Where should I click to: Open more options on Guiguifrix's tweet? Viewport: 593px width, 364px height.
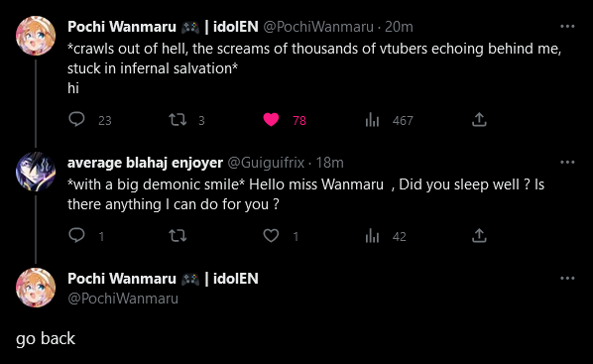[x=567, y=163]
